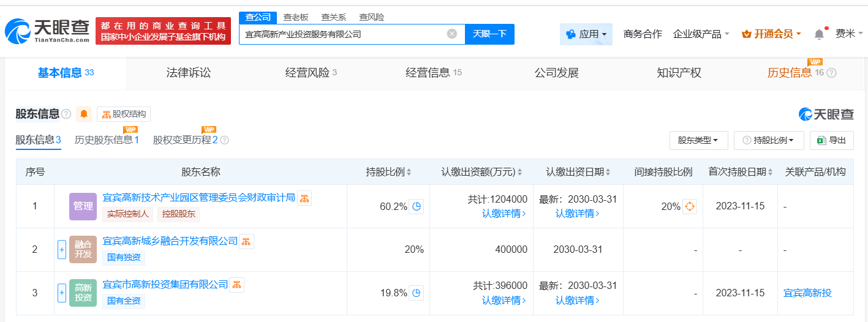
Task: Open the 股东类型 dropdown filter
Action: (x=698, y=140)
